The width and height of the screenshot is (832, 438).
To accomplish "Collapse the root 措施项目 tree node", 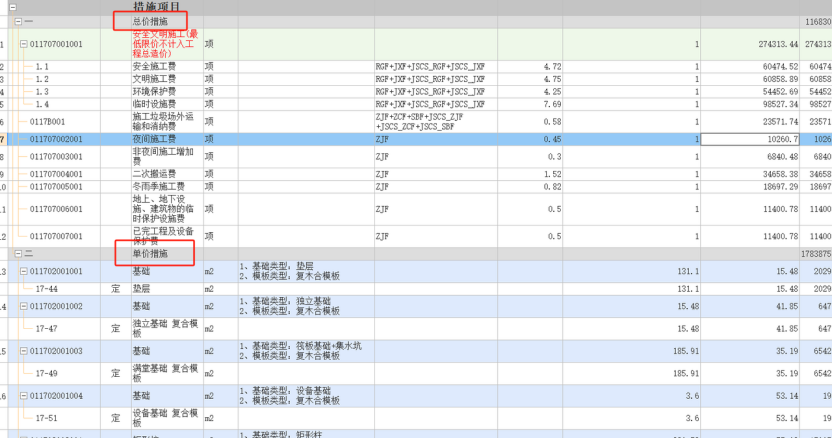I will pyautogui.click(x=13, y=7).
